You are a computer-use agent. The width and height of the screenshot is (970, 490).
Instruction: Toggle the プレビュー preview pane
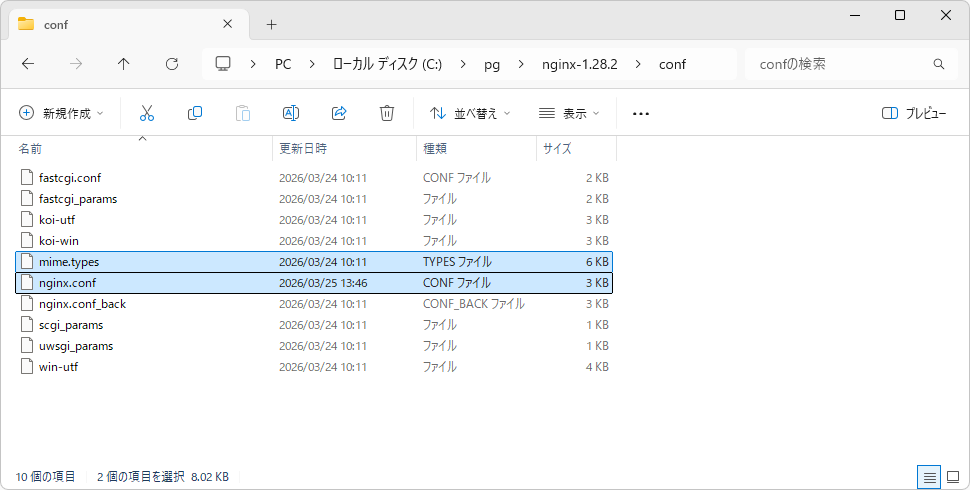coord(914,113)
